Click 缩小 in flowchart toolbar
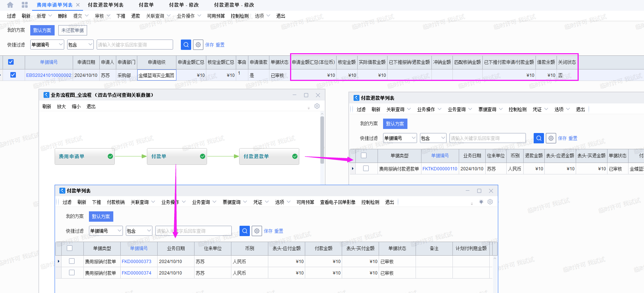 coord(76,106)
